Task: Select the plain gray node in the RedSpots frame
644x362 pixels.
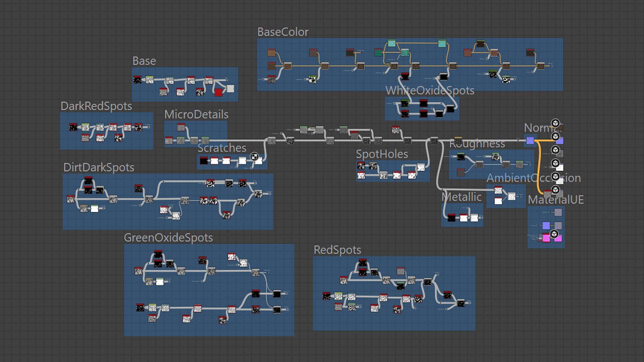Action: point(401,271)
